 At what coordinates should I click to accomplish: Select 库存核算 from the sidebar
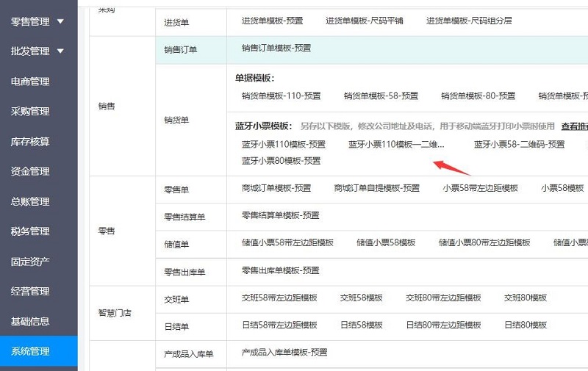[x=30, y=141]
